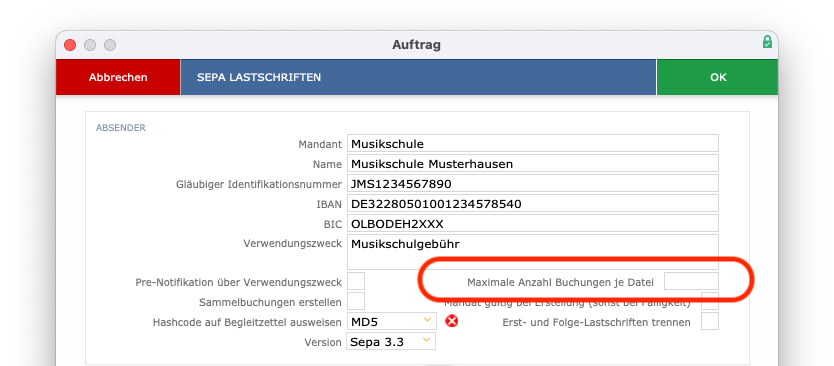Image resolution: width=834 pixels, height=366 pixels.
Task: Toggle Mandat gültig bei Erstellung checkbox
Action: (x=710, y=301)
